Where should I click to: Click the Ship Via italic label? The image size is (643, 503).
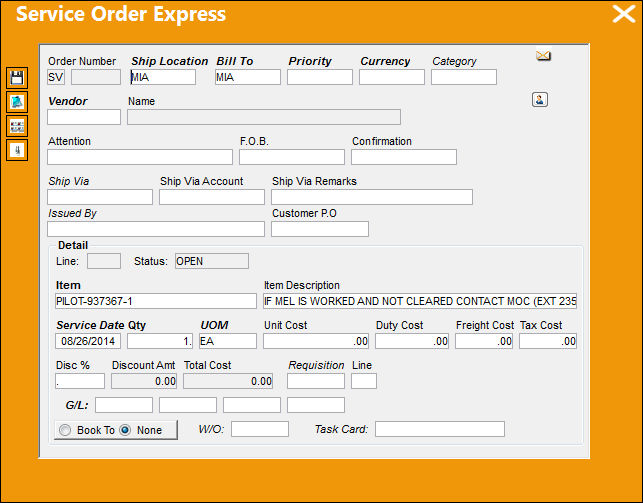68,181
